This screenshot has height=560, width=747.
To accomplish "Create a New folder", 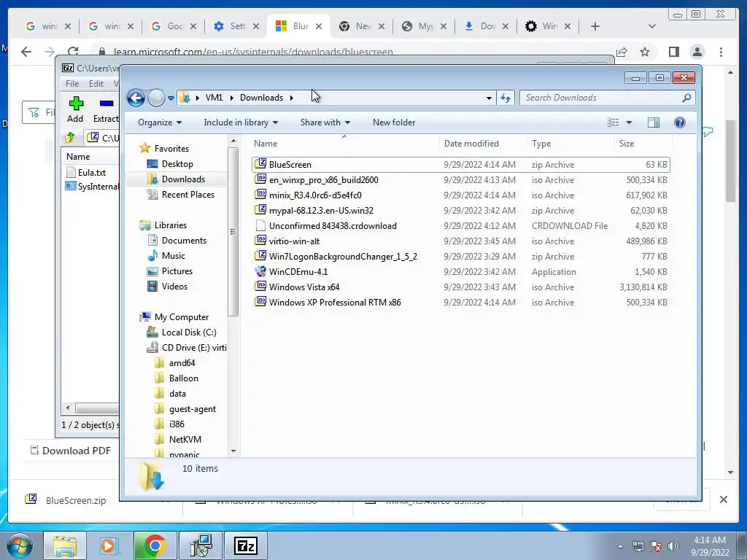I will tap(394, 122).
